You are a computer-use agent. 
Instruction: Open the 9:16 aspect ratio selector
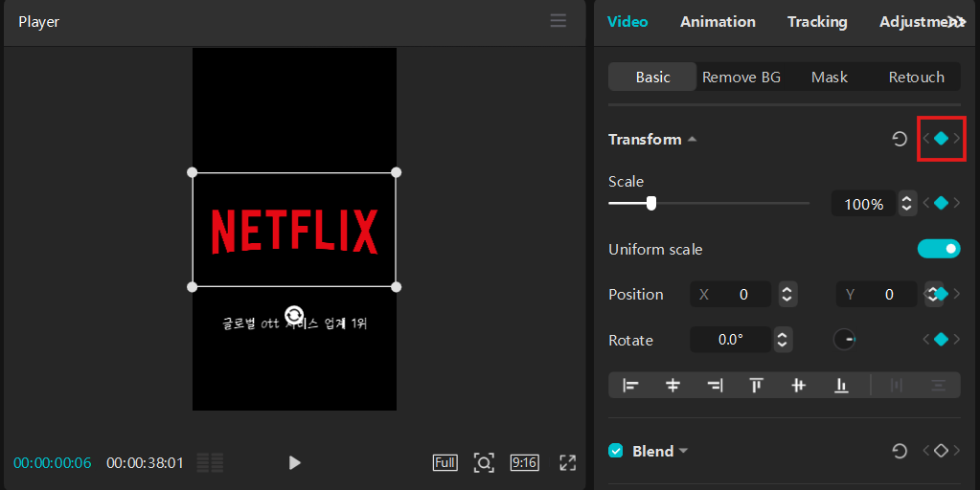[524, 462]
